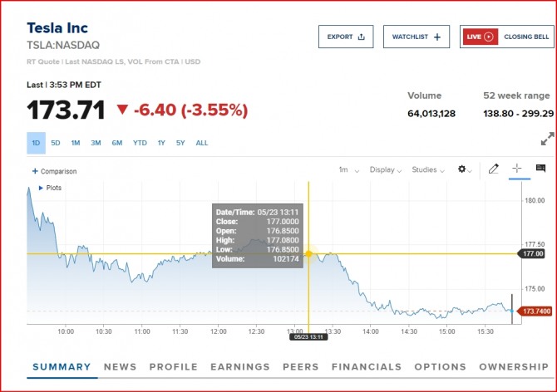Expand the Plots disclosure triangle
The height and width of the screenshot is (392, 557).
click(x=42, y=188)
